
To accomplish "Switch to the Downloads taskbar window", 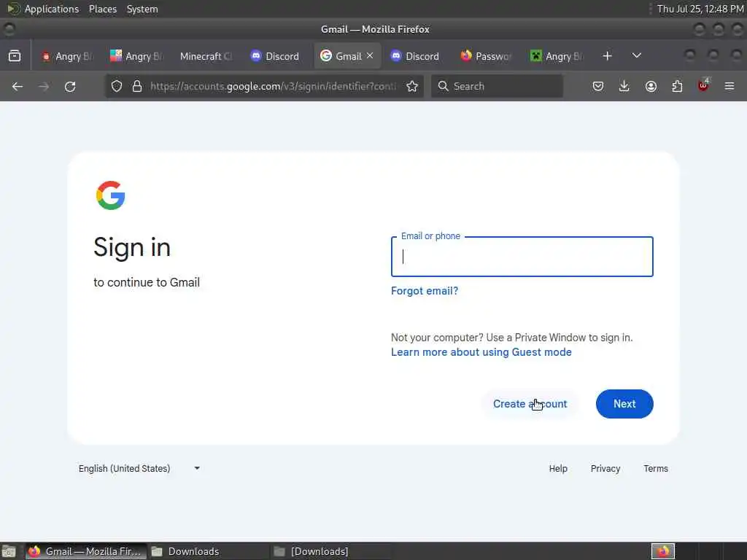I will coord(209,551).
